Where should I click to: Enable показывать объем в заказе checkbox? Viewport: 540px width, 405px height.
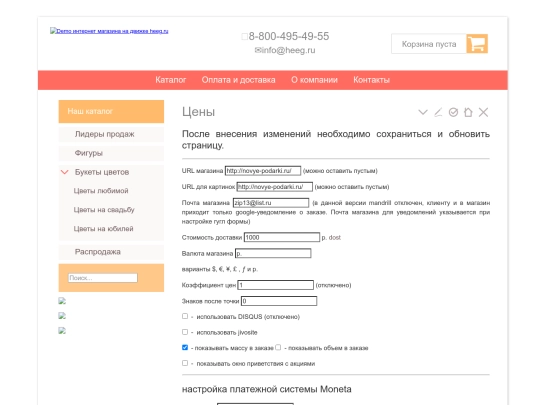(278, 347)
